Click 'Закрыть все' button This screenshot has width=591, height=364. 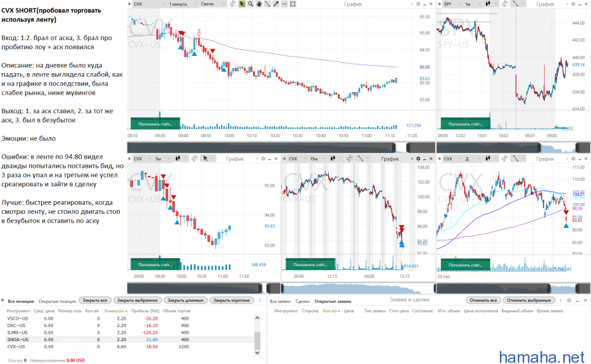(x=95, y=301)
